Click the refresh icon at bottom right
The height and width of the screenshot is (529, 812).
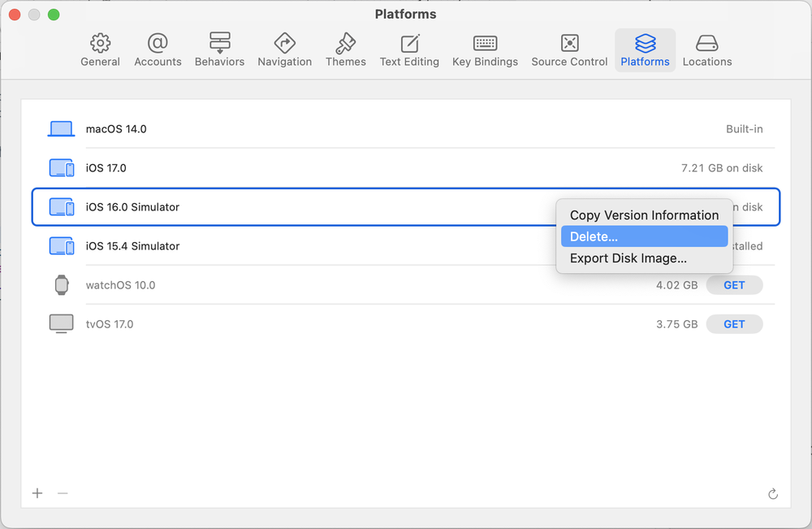772,494
